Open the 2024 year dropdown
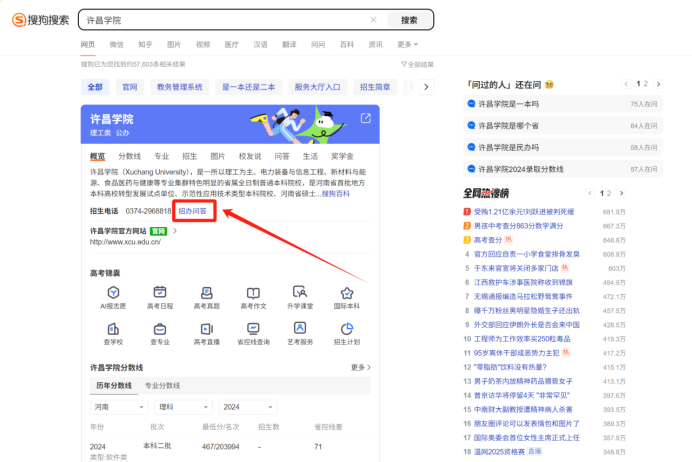Viewport: 692px width, 462px height. (248, 407)
